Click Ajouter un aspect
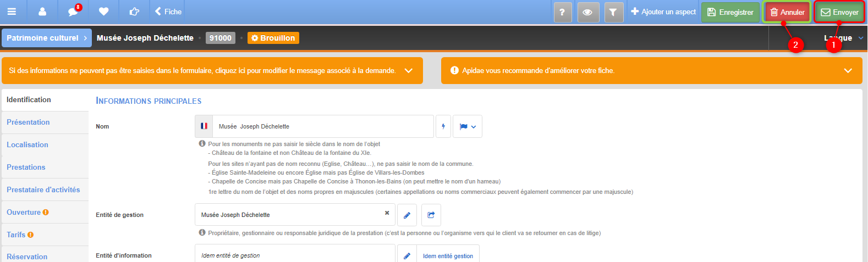 point(663,12)
